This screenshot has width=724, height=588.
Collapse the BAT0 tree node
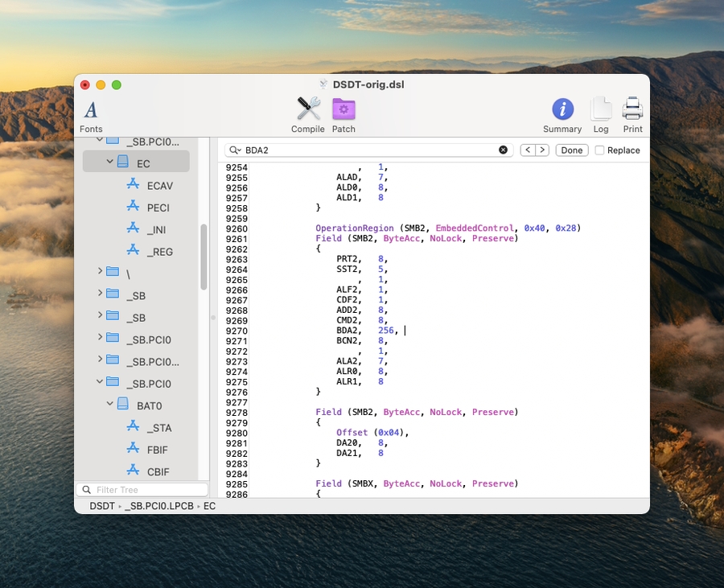point(109,405)
